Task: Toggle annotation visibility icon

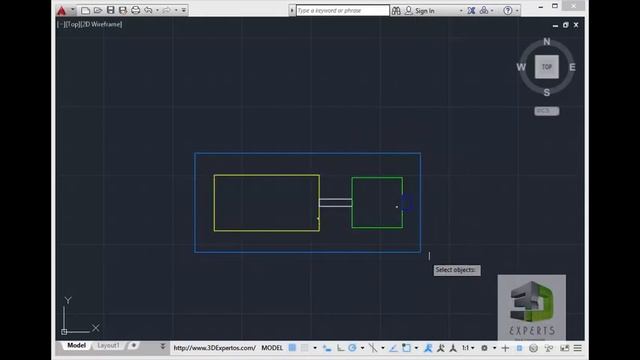Action: click(x=428, y=348)
